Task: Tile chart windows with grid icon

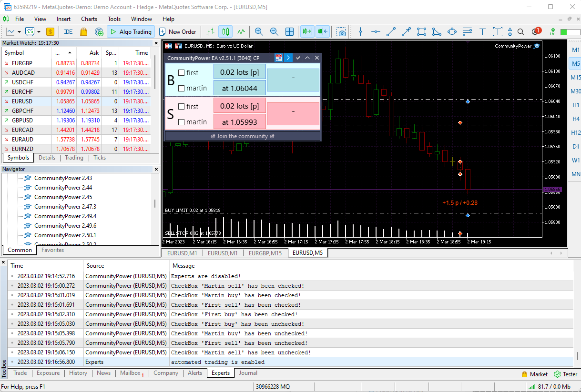Action: point(289,32)
